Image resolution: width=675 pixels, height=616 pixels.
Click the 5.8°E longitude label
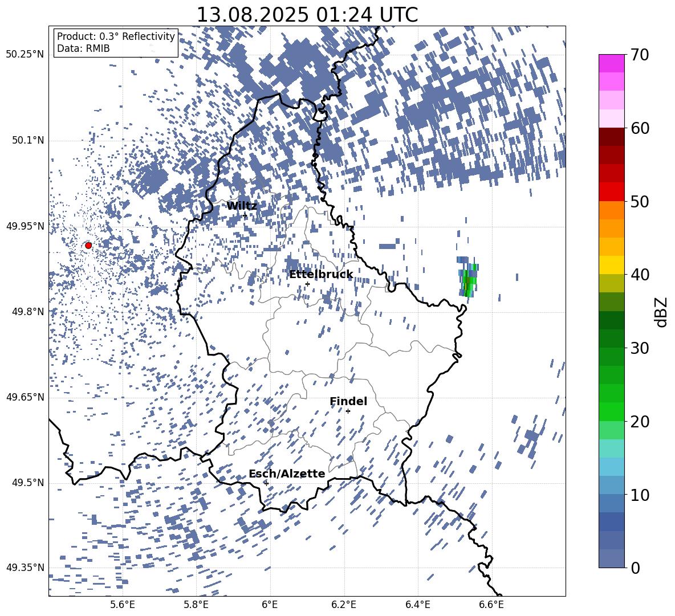pyautogui.click(x=196, y=605)
